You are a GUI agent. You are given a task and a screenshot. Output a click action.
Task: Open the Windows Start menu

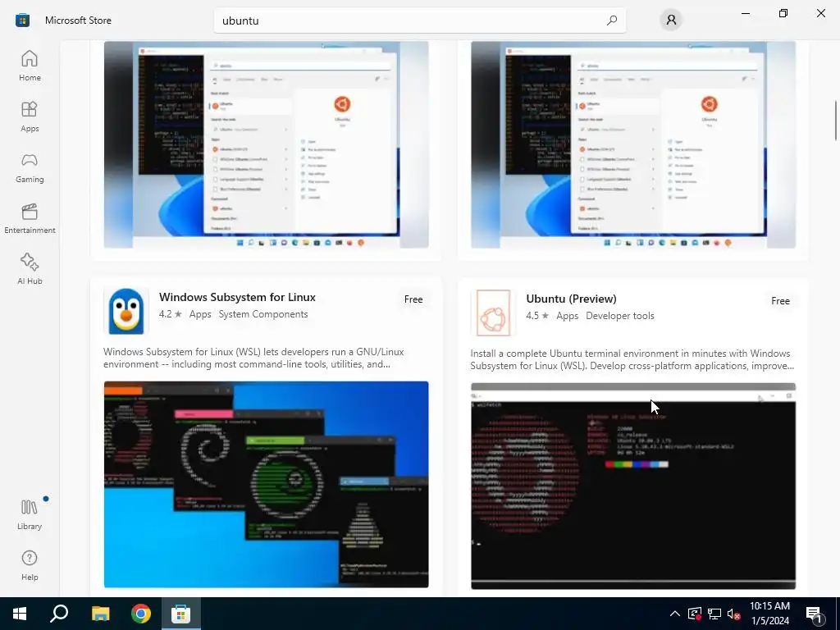coord(20,614)
